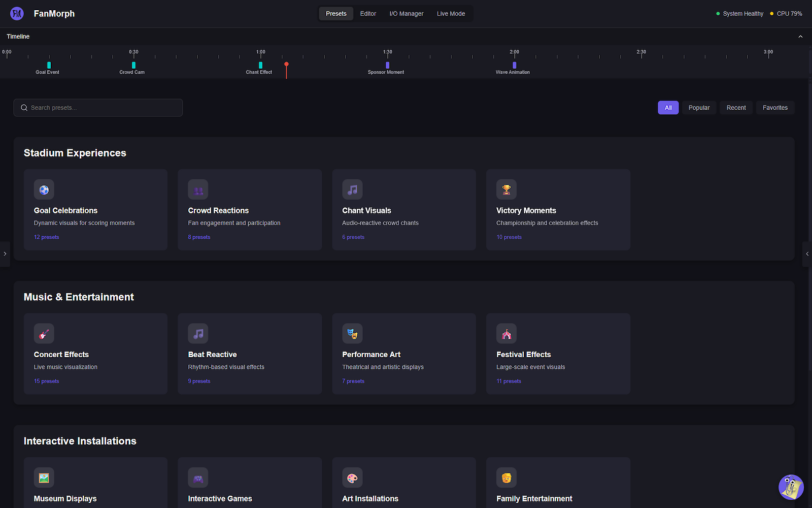Click the FanMorph logo icon

[17, 14]
